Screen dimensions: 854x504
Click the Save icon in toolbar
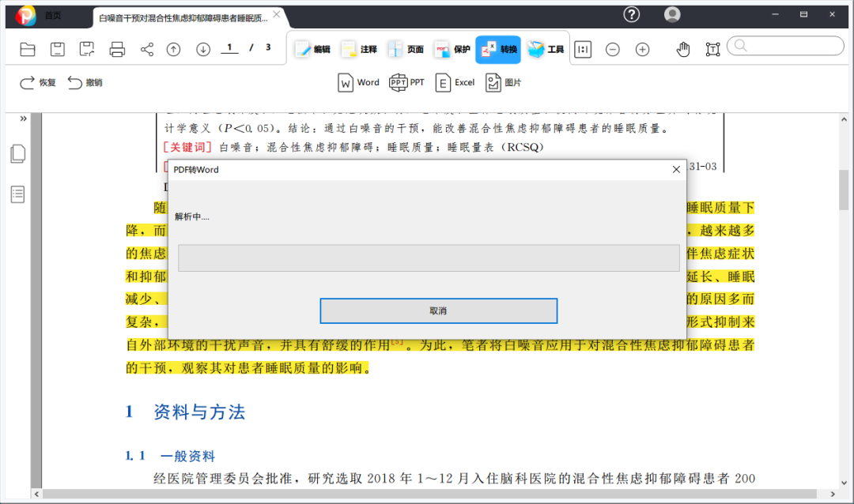(57, 50)
